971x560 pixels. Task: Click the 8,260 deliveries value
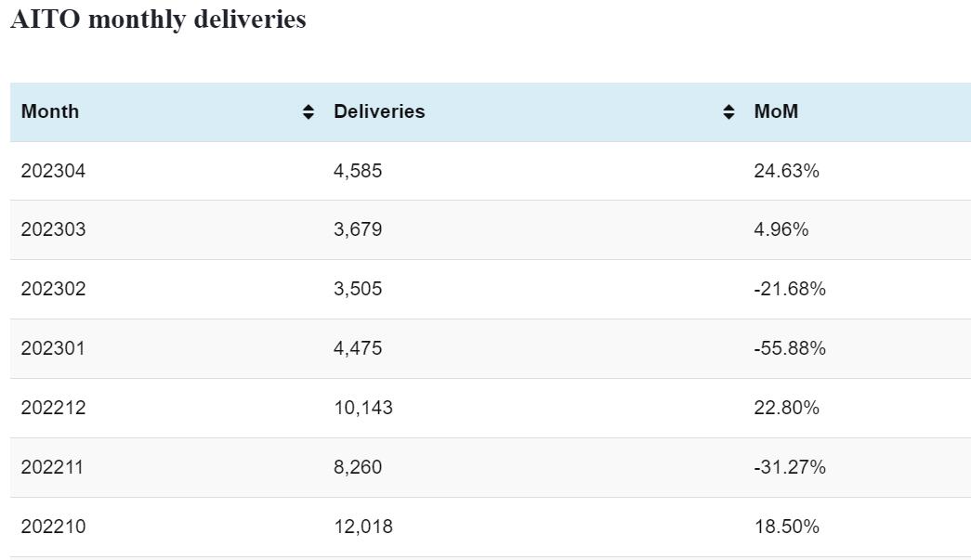[x=358, y=467]
